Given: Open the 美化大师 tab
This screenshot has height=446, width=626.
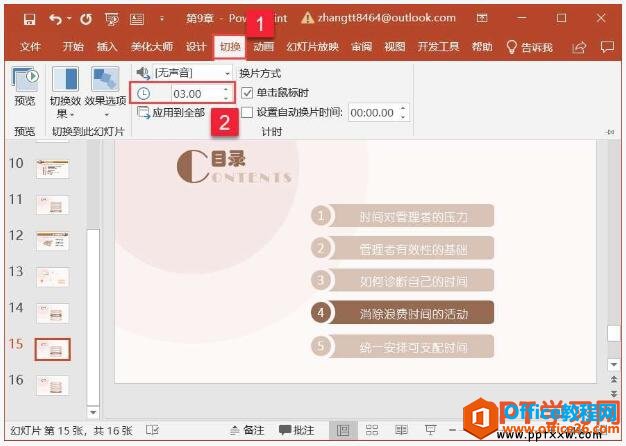Looking at the screenshot, I should click(x=152, y=47).
